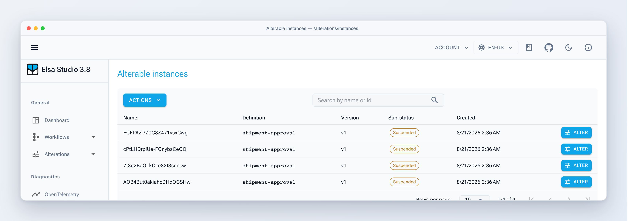
Task: Click the Definition column header
Action: [x=254, y=118]
